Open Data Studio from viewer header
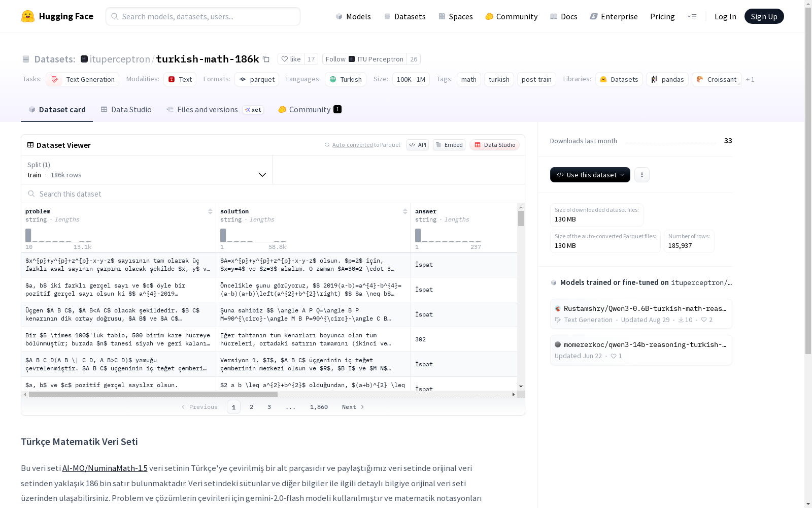This screenshot has height=508, width=812. pos(494,145)
